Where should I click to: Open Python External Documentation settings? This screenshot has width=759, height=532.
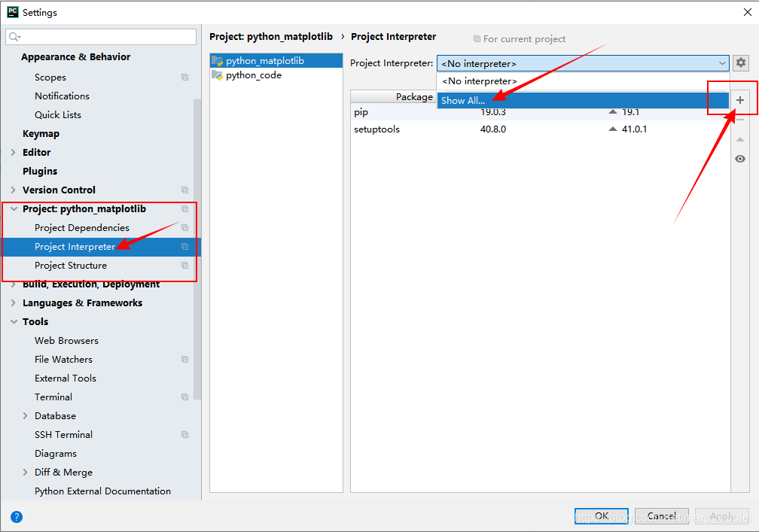point(102,491)
